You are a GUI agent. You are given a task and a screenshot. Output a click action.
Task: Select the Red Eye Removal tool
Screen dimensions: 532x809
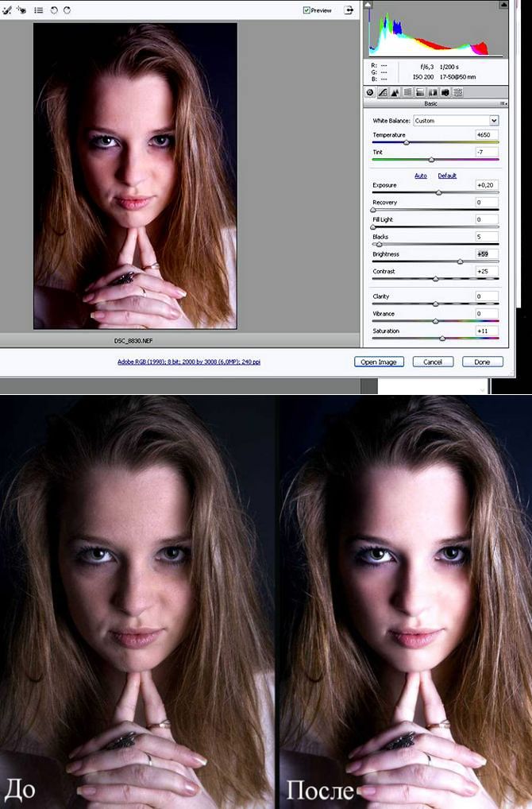(x=21, y=10)
